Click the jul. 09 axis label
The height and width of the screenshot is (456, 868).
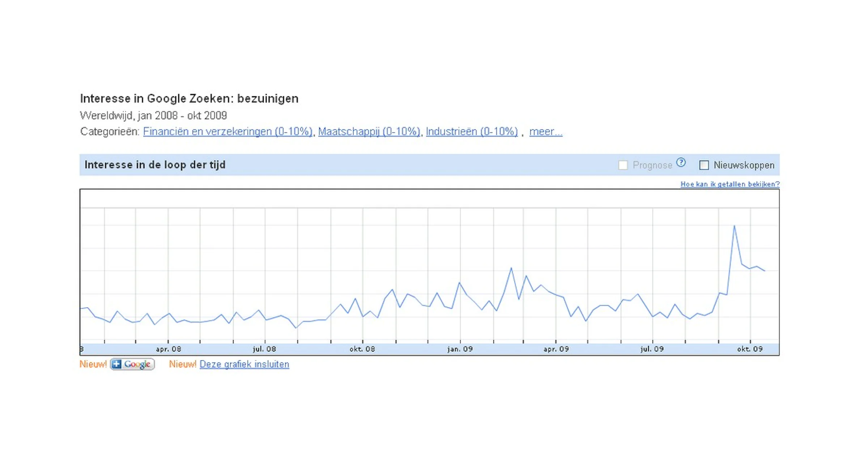(x=652, y=349)
